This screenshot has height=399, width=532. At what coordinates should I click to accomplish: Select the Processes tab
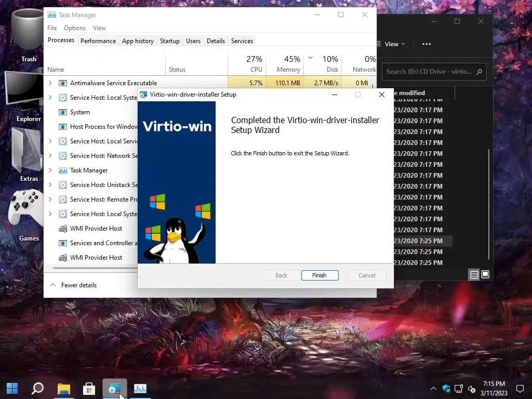coord(61,40)
